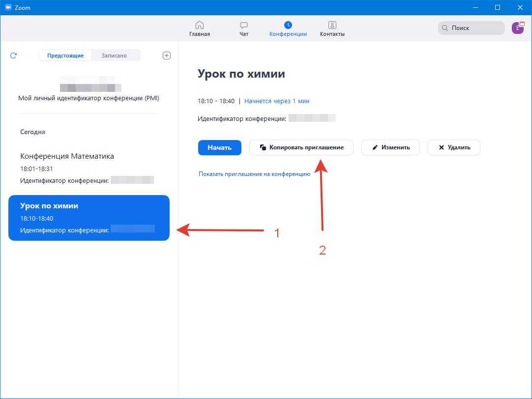Select the Урок по химии meeting item

89,218
